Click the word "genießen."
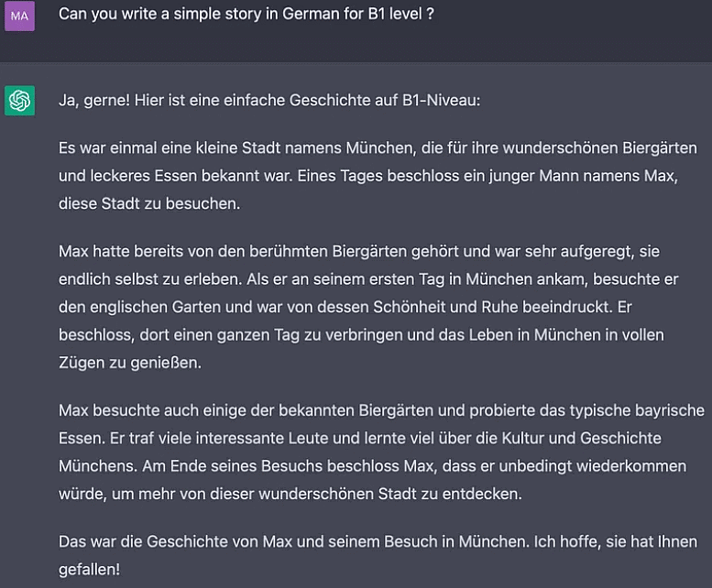Screen dimensions: 712x588 [166, 363]
